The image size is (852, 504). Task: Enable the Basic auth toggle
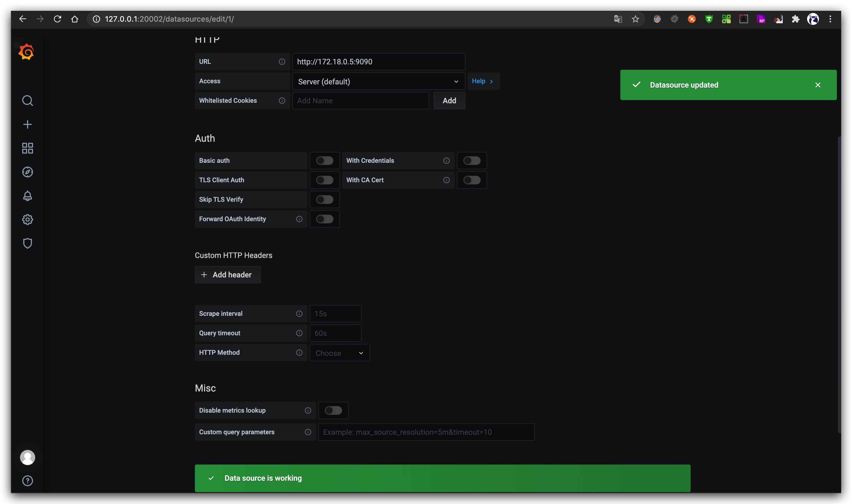(324, 161)
